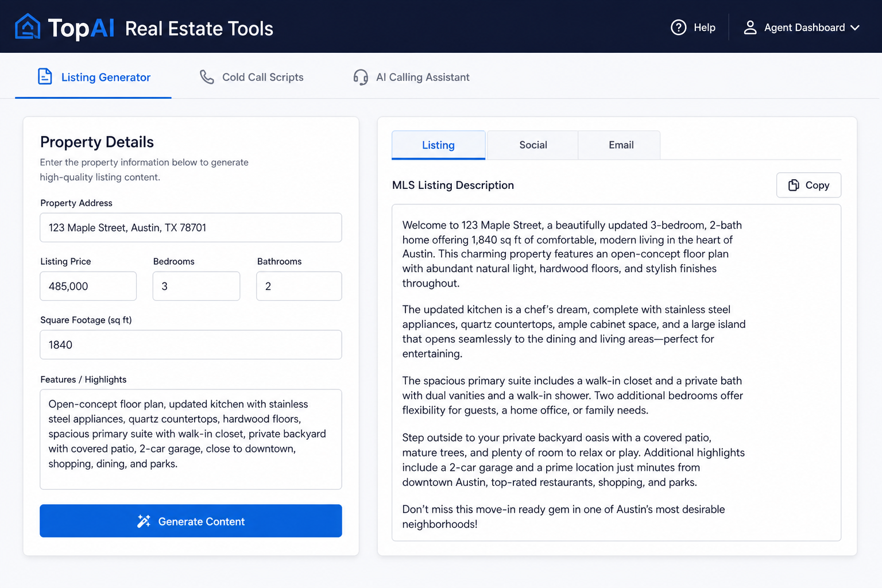
Task: Switch to AI Calling Assistant tab
Action: 411,77
